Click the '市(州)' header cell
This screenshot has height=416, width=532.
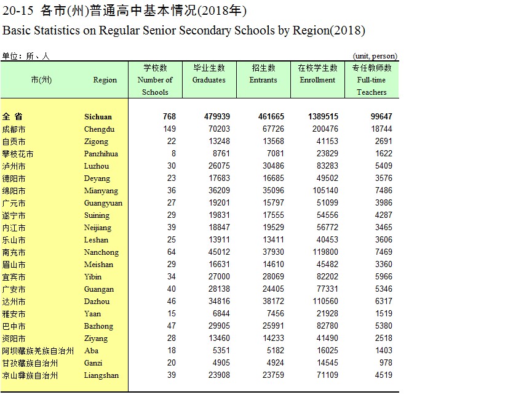[x=41, y=80]
